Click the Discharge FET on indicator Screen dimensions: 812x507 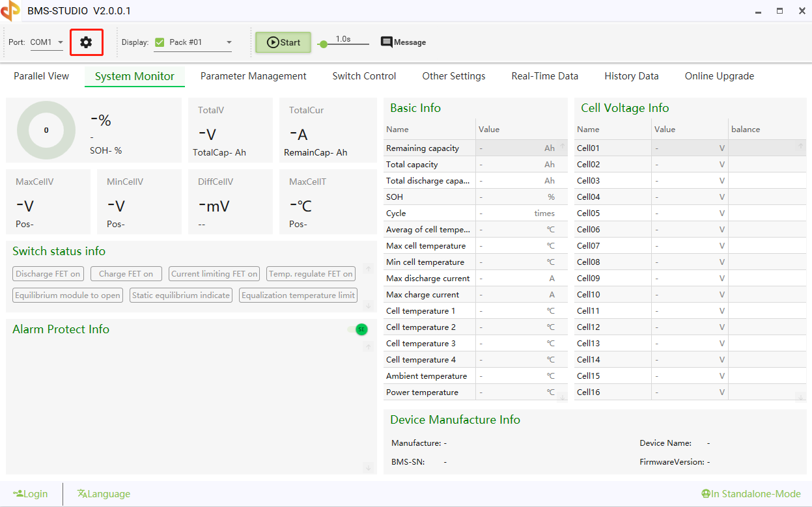click(48, 274)
